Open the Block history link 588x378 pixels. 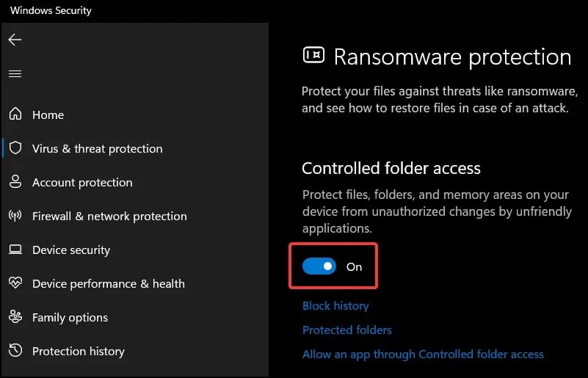tap(335, 305)
